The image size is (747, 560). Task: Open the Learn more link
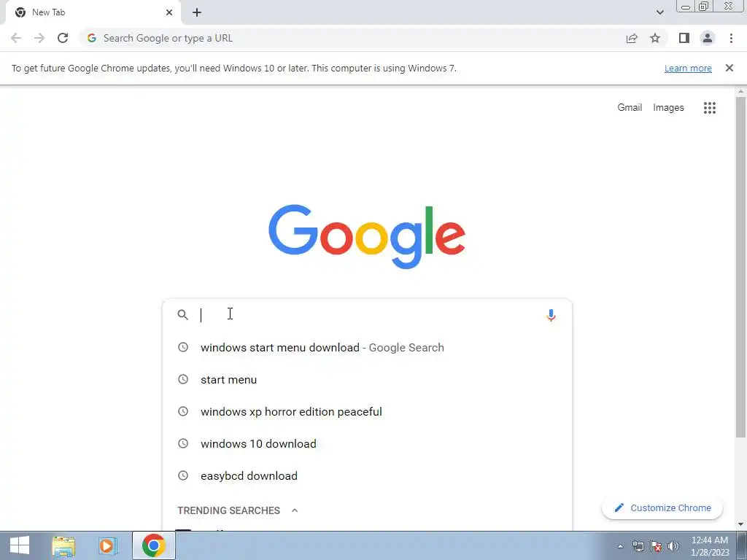[x=688, y=68]
